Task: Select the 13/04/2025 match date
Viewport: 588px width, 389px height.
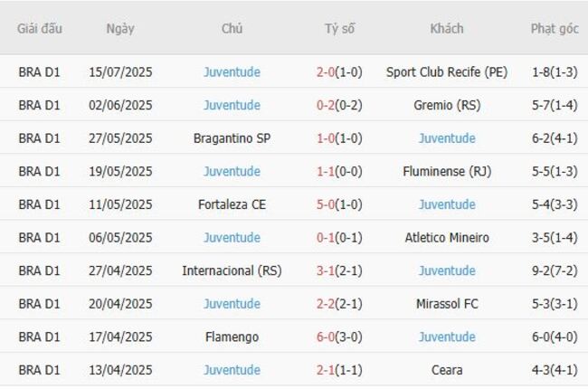Action: click(x=120, y=370)
